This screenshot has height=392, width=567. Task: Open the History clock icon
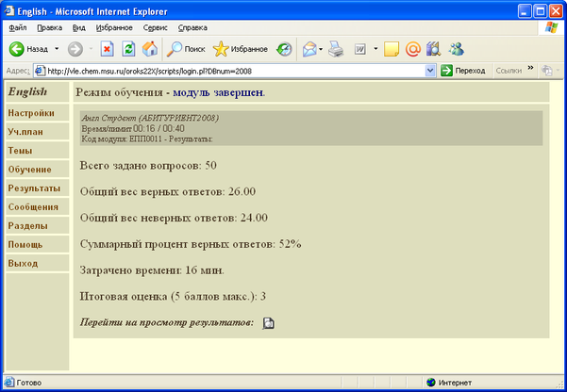(284, 49)
